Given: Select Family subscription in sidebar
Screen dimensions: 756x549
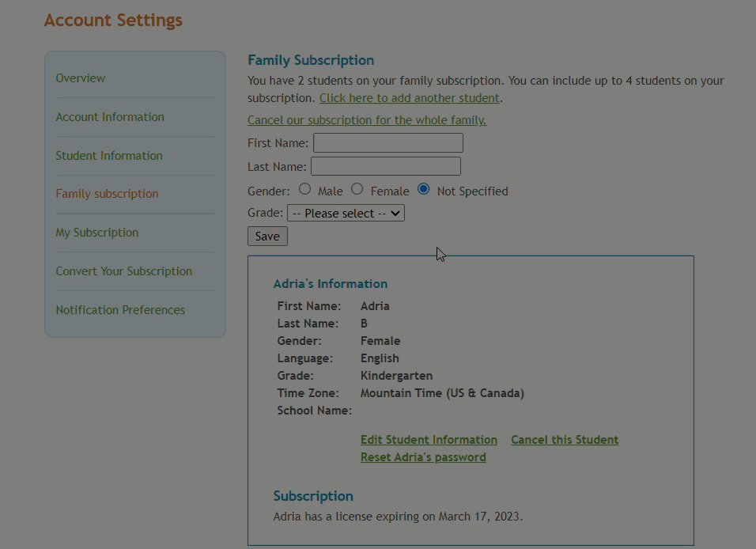Looking at the screenshot, I should tap(107, 194).
